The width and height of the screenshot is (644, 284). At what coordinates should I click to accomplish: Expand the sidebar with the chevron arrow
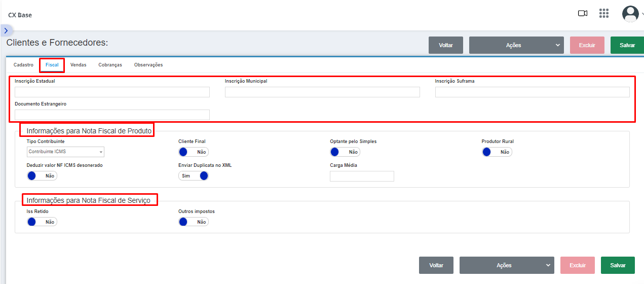[6, 30]
